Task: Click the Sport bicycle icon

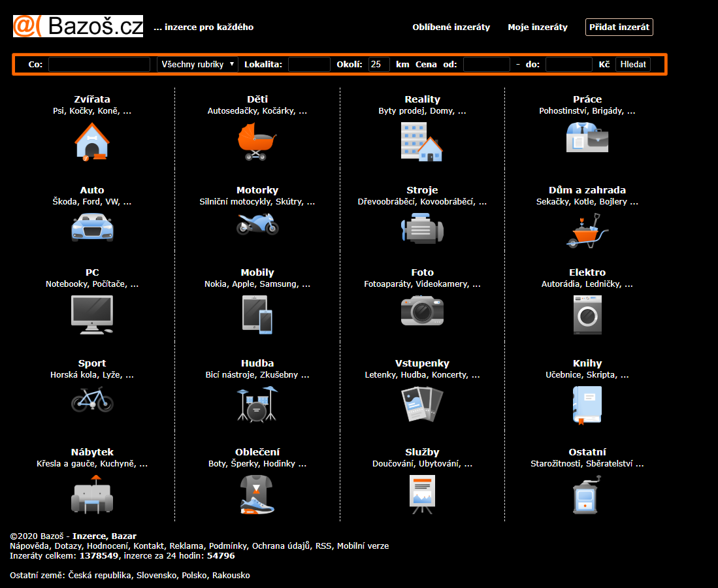Action: (92, 399)
